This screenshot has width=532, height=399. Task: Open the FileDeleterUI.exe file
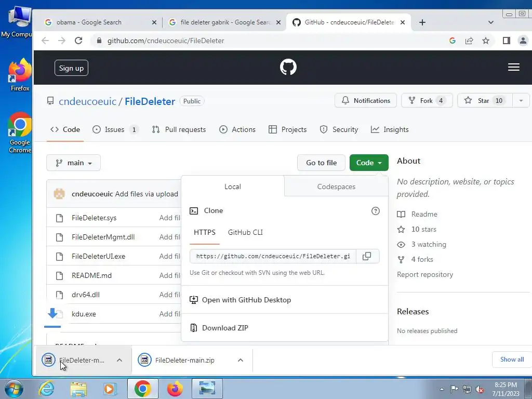(98, 257)
